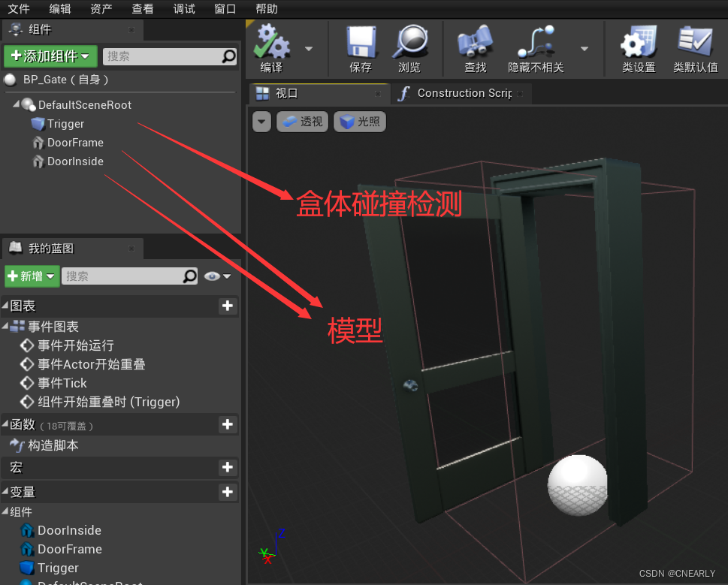Open the Edit (编辑) menu
Viewport: 728px width, 585px height.
point(60,9)
